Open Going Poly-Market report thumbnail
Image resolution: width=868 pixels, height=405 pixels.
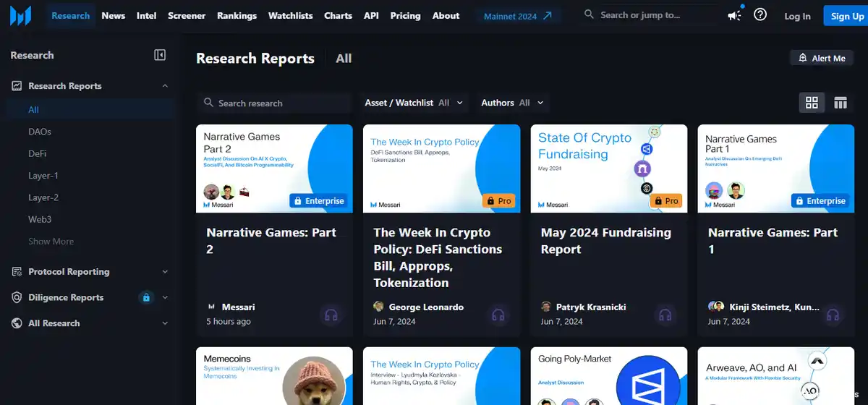coord(609,376)
